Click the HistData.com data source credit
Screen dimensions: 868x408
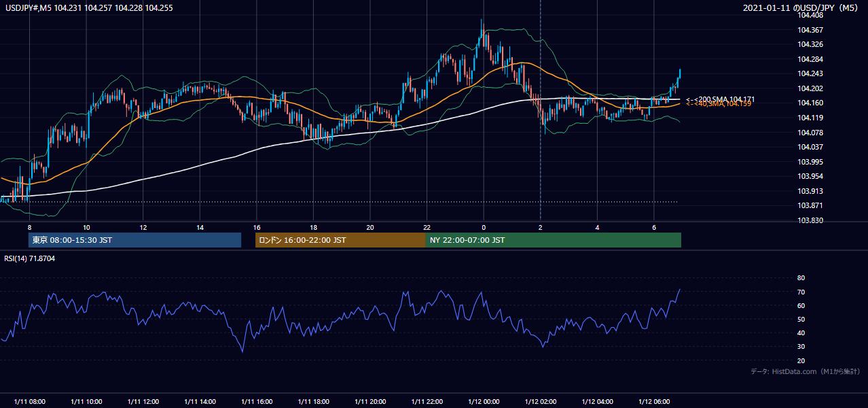(805, 371)
